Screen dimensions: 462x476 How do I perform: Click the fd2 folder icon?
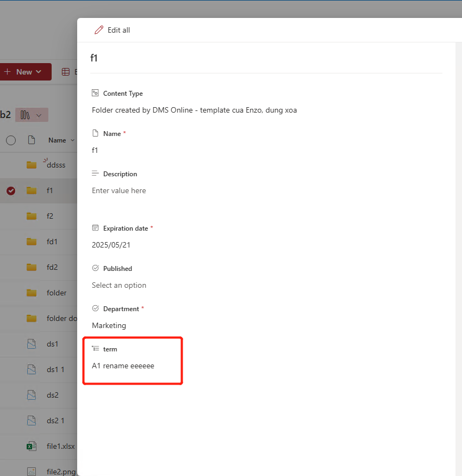(x=31, y=267)
